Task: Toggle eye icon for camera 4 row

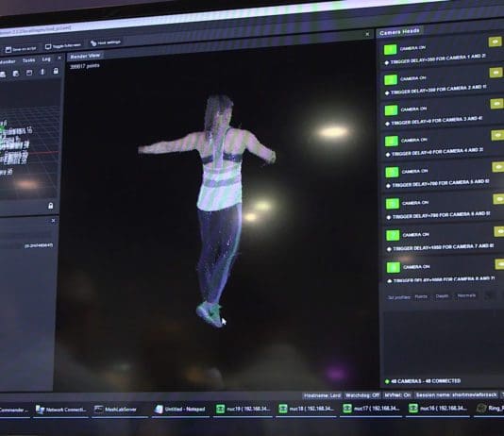Action: 497,135
